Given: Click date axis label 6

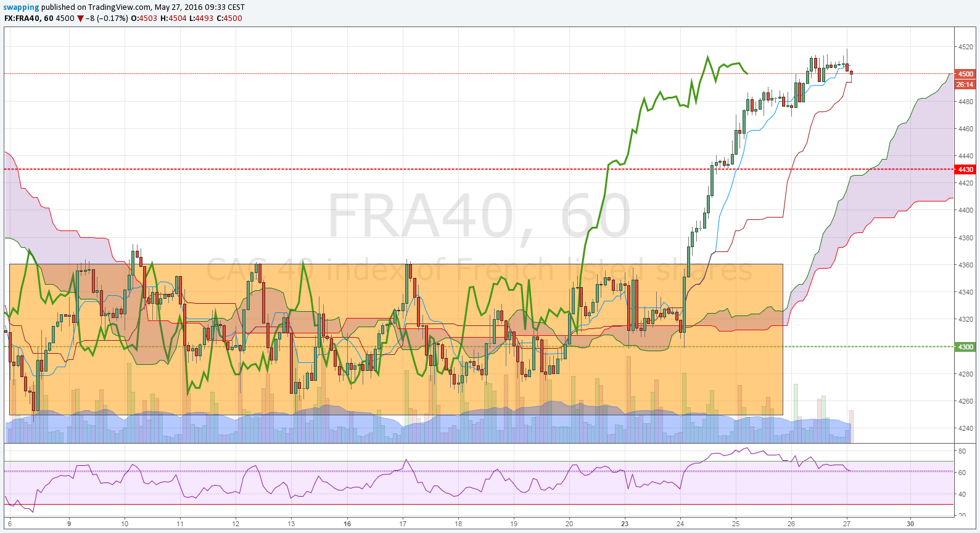Looking at the screenshot, I should click(10, 524).
